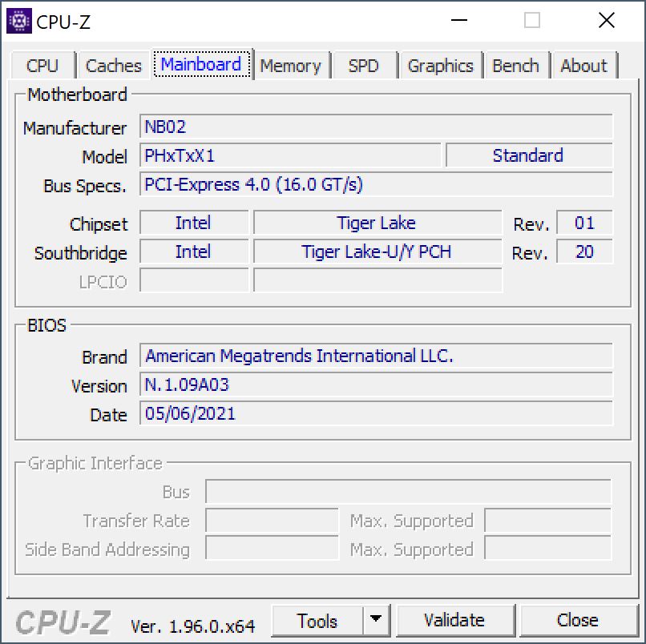Click the Close button at bottom

(578, 621)
